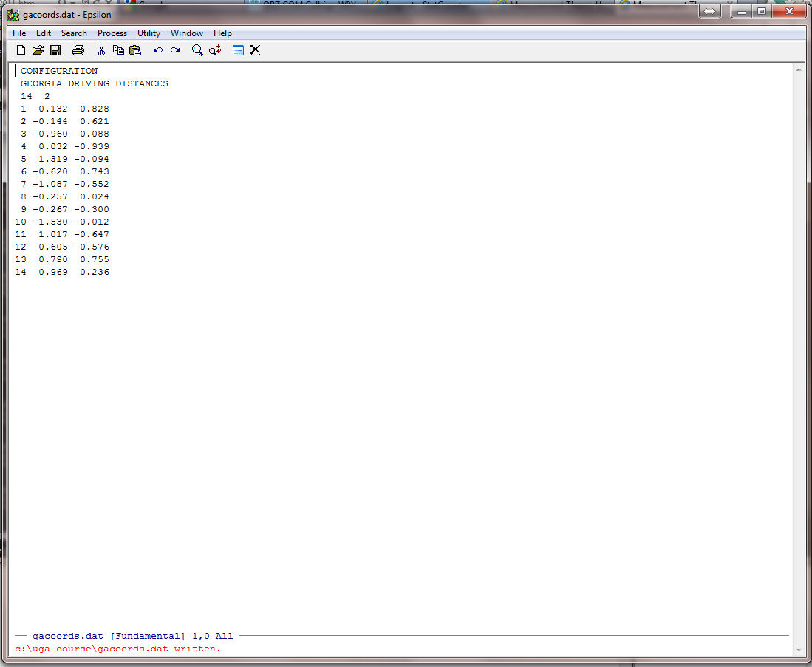Paste from clipboard using toolbar icon

coord(135,50)
